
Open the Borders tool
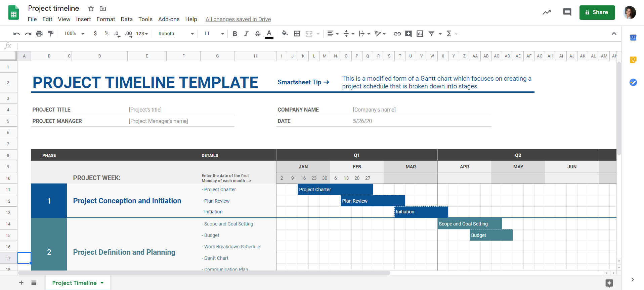[x=297, y=34]
